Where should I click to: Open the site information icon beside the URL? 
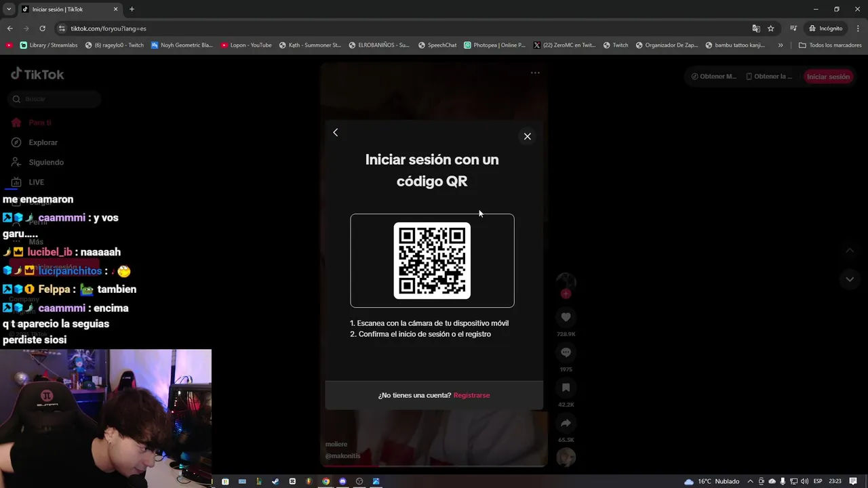click(x=62, y=28)
